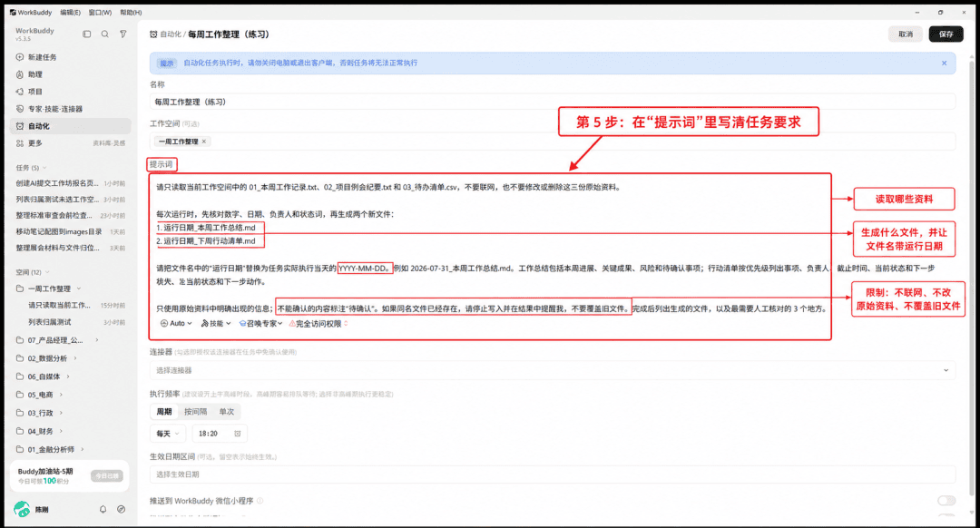Select the 单次 frequency option
This screenshot has width=980, height=528.
point(226,412)
